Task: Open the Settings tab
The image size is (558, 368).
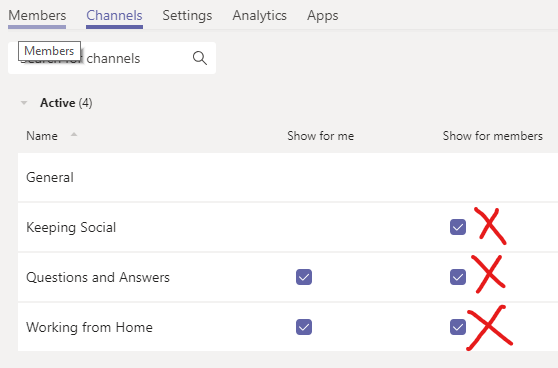Action: (x=187, y=16)
